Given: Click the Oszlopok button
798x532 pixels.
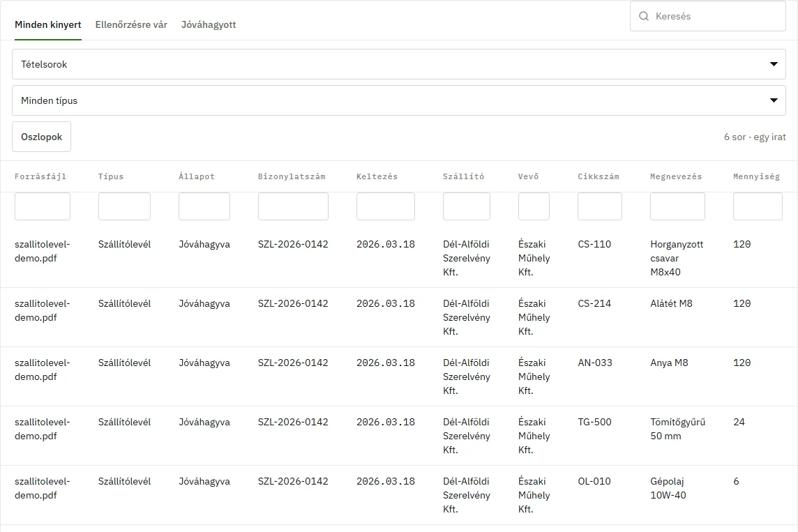Looking at the screenshot, I should click(x=42, y=137).
